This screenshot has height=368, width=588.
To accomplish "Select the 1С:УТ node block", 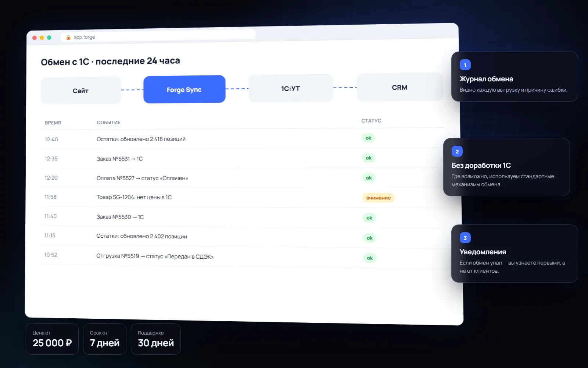I will click(291, 88).
